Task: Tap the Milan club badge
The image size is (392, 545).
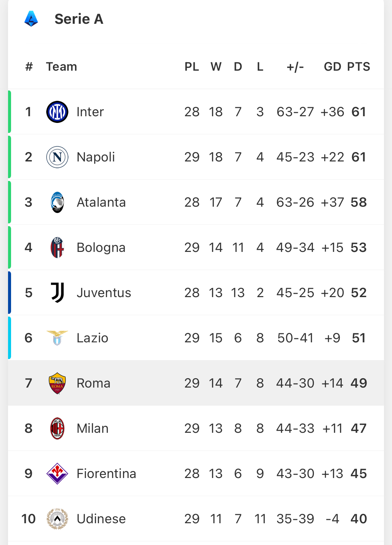Action: click(x=57, y=428)
